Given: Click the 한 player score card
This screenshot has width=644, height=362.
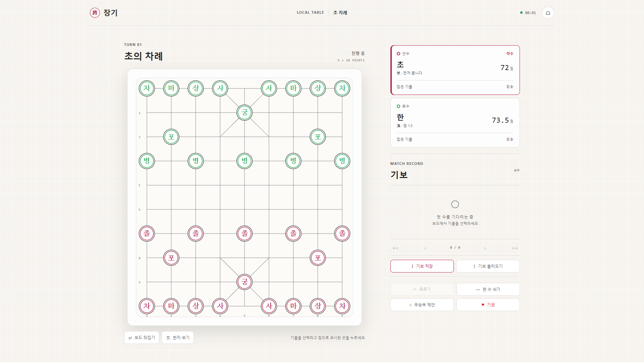Looking at the screenshot, I should [455, 123].
